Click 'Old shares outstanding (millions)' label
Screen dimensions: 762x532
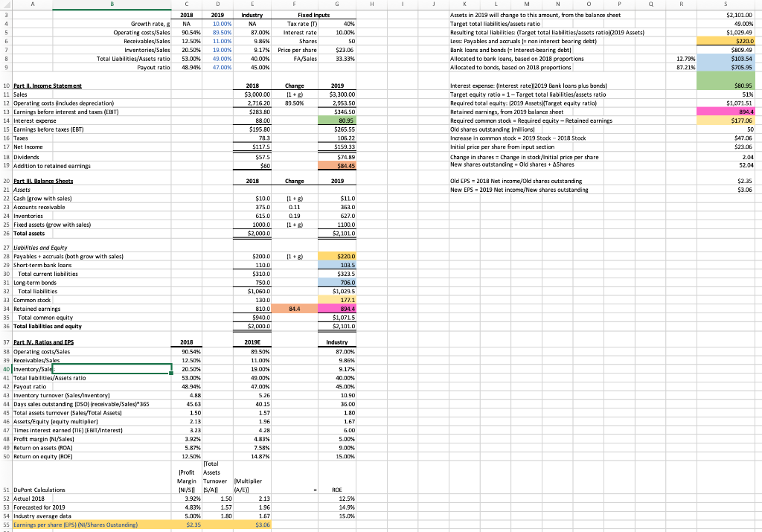[x=493, y=129]
